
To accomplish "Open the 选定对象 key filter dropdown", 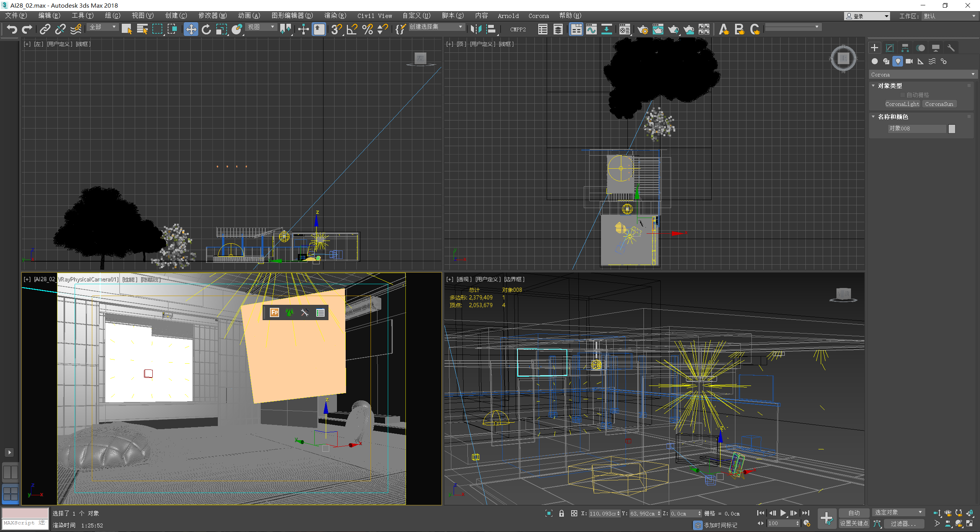I will pos(898,512).
